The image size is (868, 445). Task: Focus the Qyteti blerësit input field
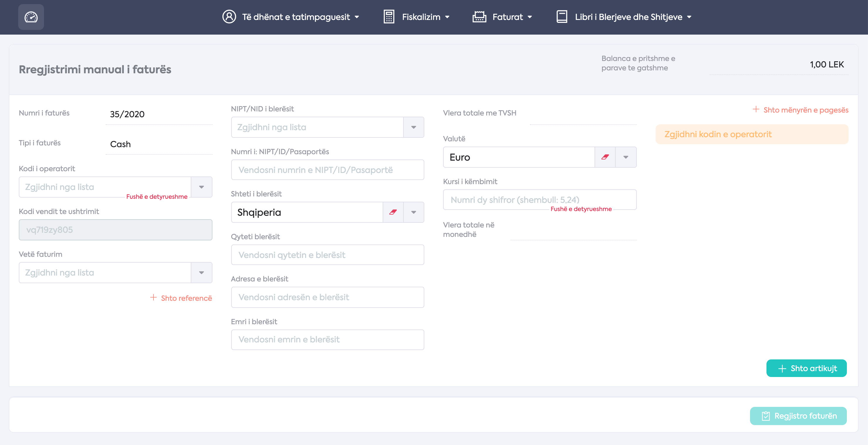pyautogui.click(x=327, y=255)
